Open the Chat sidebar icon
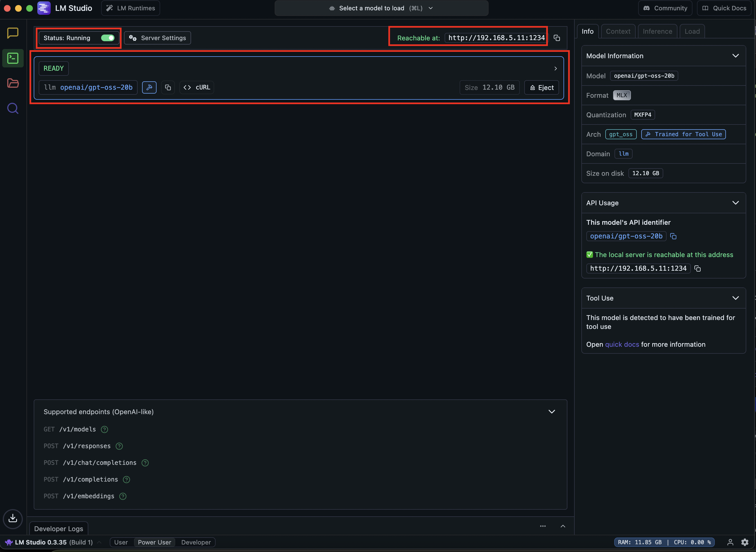The image size is (756, 552). 13,33
